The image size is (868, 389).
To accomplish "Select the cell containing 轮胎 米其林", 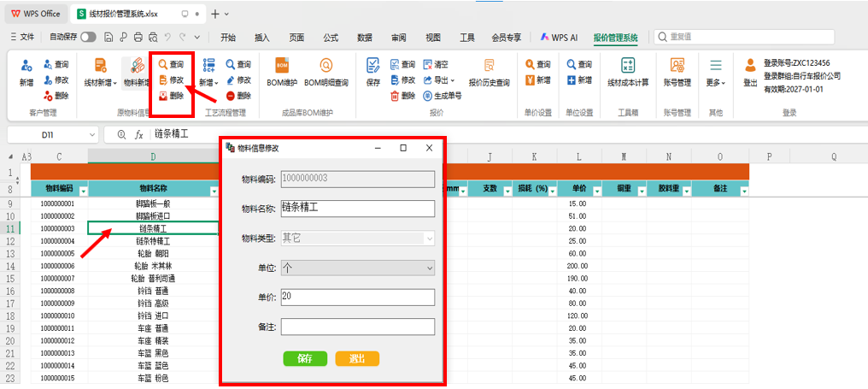I will 153,266.
